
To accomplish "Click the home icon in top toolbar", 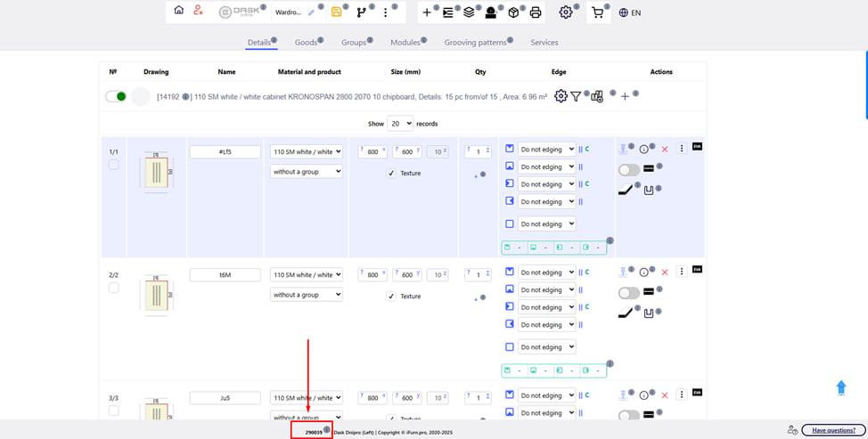I will (x=179, y=12).
